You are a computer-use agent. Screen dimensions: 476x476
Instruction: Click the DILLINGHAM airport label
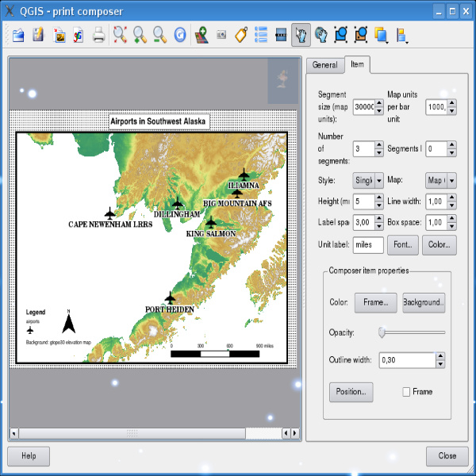click(x=177, y=214)
